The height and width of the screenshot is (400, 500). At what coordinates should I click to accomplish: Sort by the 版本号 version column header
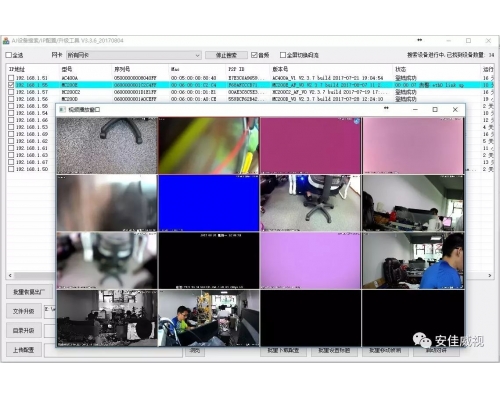pyautogui.click(x=331, y=69)
